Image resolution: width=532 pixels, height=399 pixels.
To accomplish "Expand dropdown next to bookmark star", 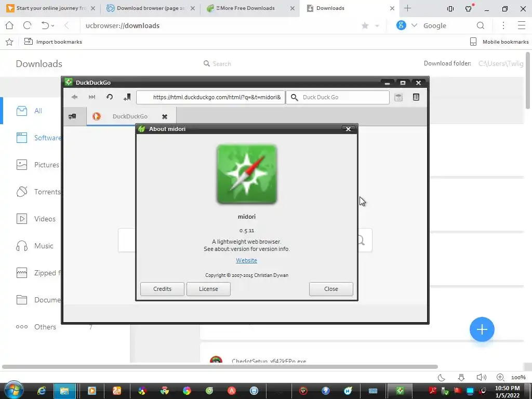I will (x=377, y=26).
